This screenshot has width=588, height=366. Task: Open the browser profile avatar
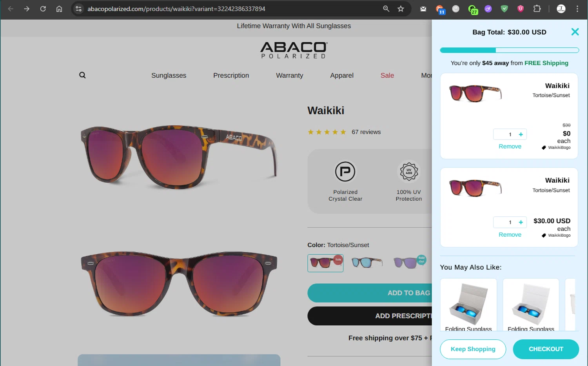tap(561, 9)
